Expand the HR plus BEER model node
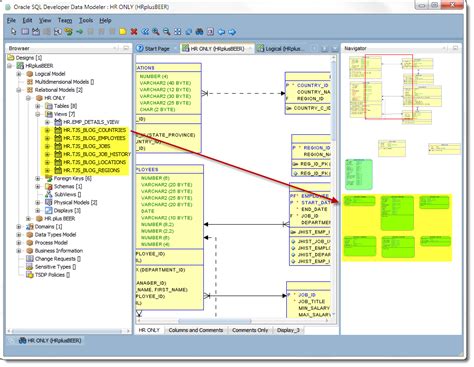Screen dimensions: 474x367 tap(29, 218)
